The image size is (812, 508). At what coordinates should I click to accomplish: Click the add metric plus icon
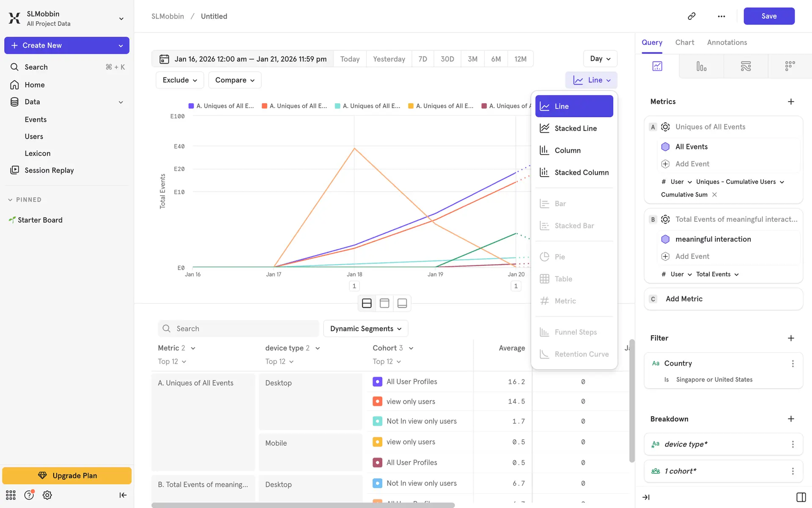click(x=791, y=102)
